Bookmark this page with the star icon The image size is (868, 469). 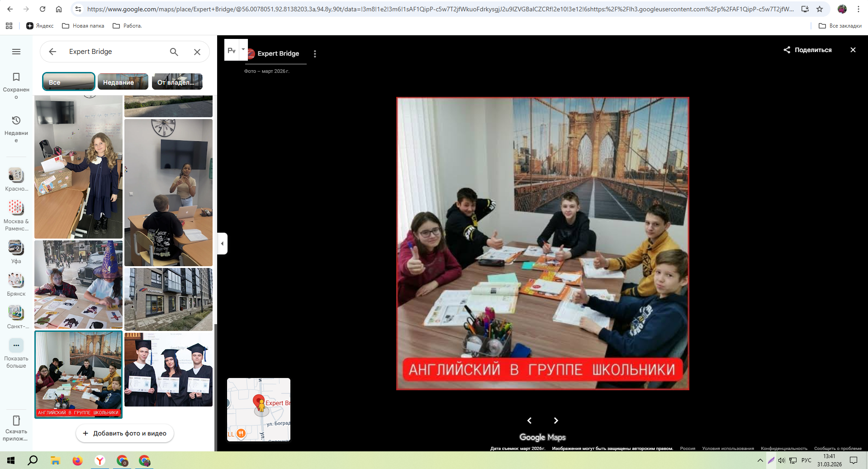820,9
